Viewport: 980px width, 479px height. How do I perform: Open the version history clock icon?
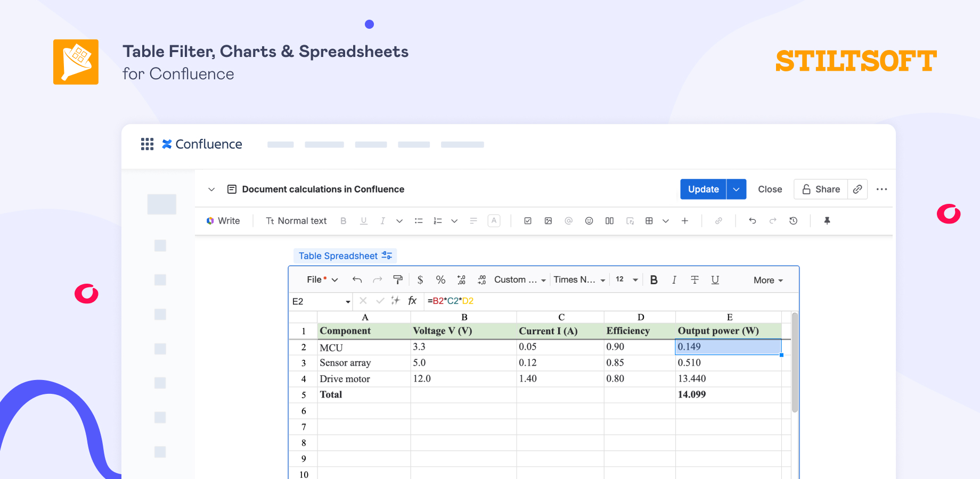794,221
